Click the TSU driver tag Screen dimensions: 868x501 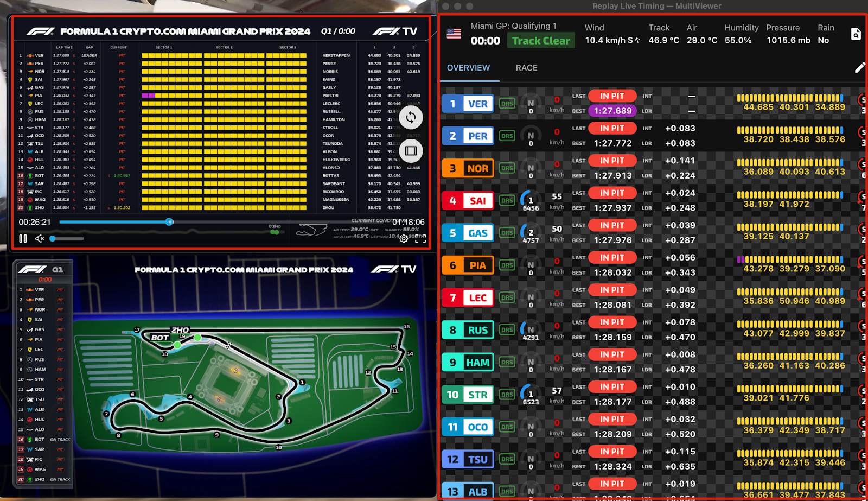[x=468, y=459]
